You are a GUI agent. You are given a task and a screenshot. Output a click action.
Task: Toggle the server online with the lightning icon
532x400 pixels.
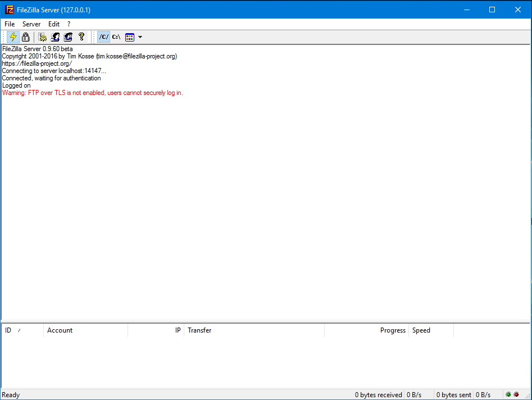pos(13,37)
